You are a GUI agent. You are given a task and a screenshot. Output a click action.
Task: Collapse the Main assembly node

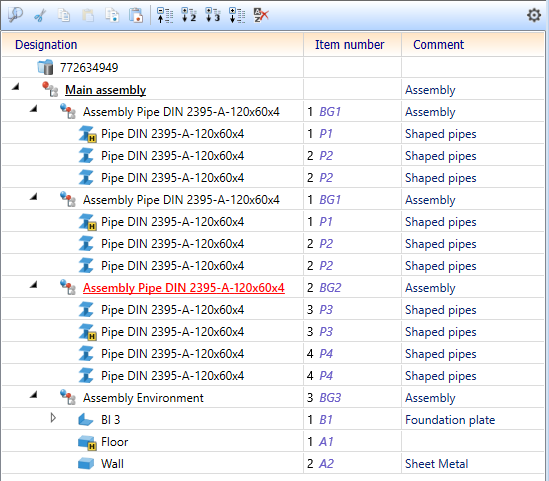(x=15, y=86)
